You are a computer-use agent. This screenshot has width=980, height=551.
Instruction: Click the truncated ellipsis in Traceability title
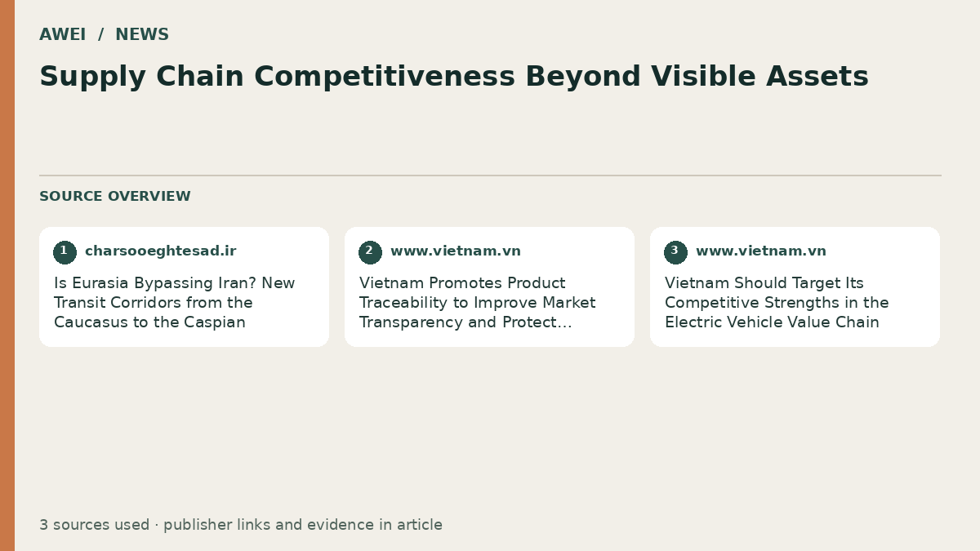coord(564,323)
